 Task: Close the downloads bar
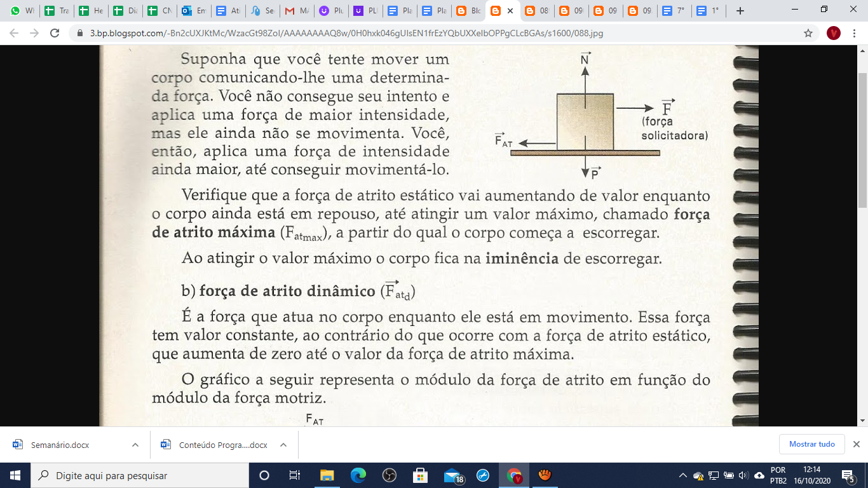click(x=856, y=444)
